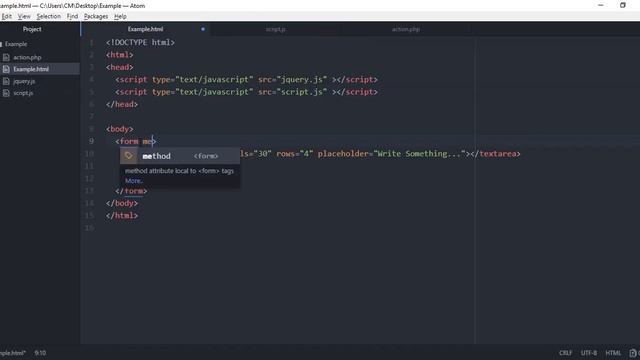The height and width of the screenshot is (360, 640).
Task: Click the closing head tag
Action: (x=122, y=104)
